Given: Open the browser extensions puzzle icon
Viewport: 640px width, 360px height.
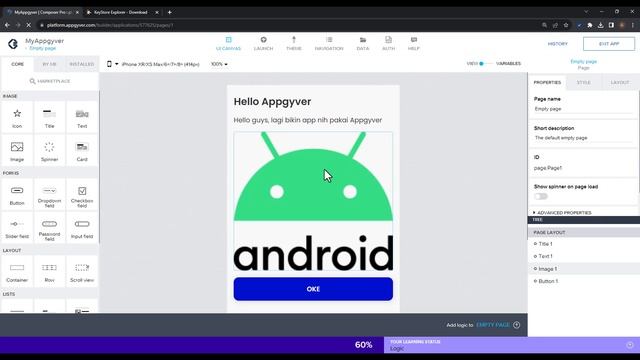Looking at the screenshot, I should pos(590,25).
